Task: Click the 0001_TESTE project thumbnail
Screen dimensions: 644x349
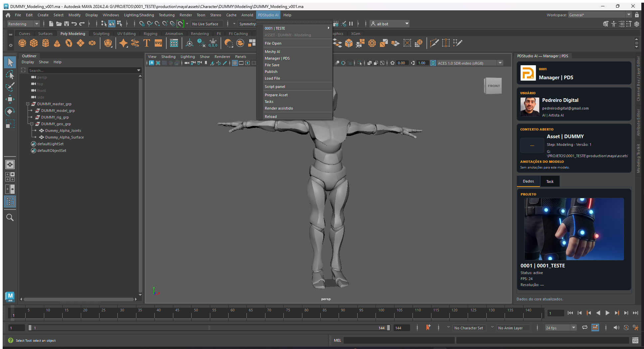Action: pyautogui.click(x=574, y=229)
